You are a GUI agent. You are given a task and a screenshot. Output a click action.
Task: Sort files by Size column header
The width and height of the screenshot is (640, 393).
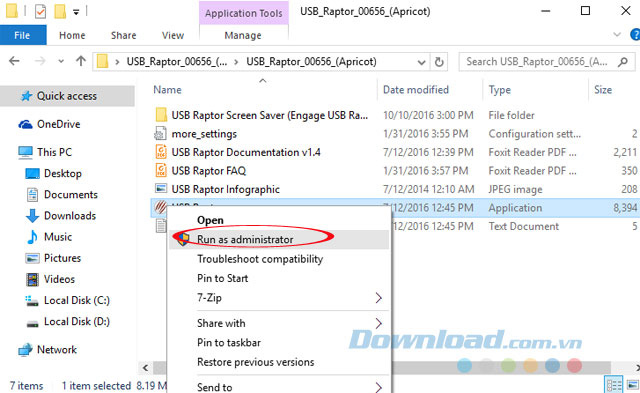tap(603, 90)
